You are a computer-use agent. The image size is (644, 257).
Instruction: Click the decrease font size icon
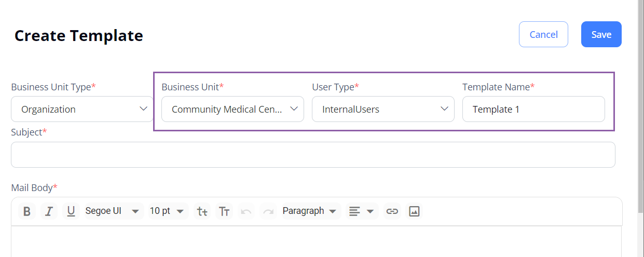point(202,211)
